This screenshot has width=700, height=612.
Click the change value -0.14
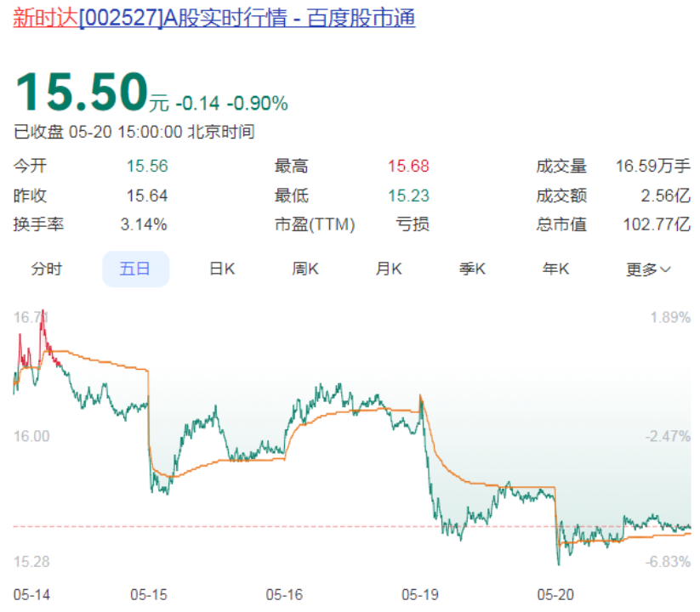click(x=198, y=104)
